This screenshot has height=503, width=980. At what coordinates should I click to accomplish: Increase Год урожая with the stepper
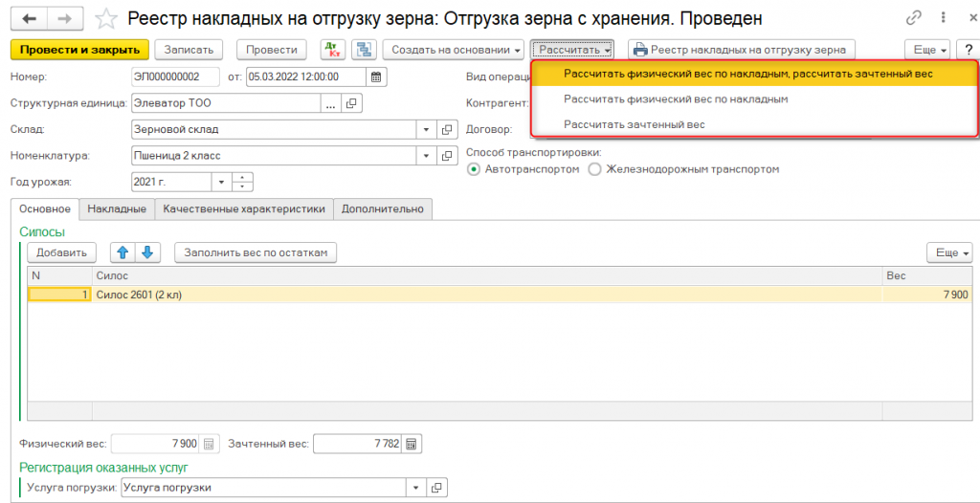pos(243,177)
